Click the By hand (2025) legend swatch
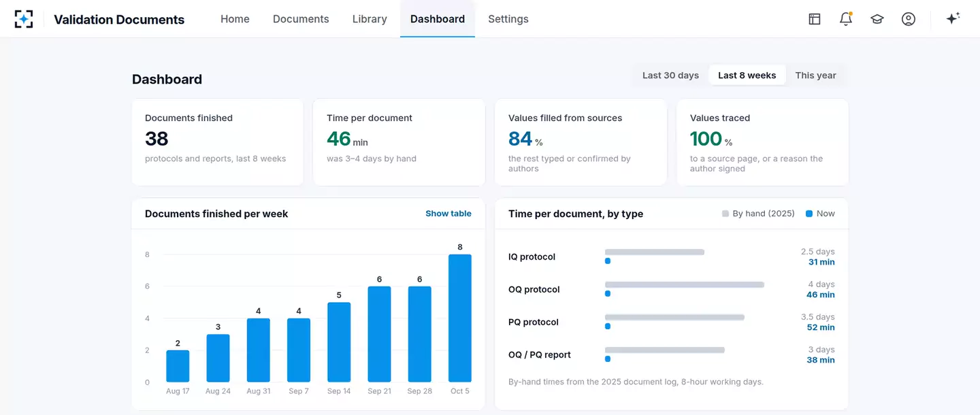980x415 pixels. [x=725, y=214]
